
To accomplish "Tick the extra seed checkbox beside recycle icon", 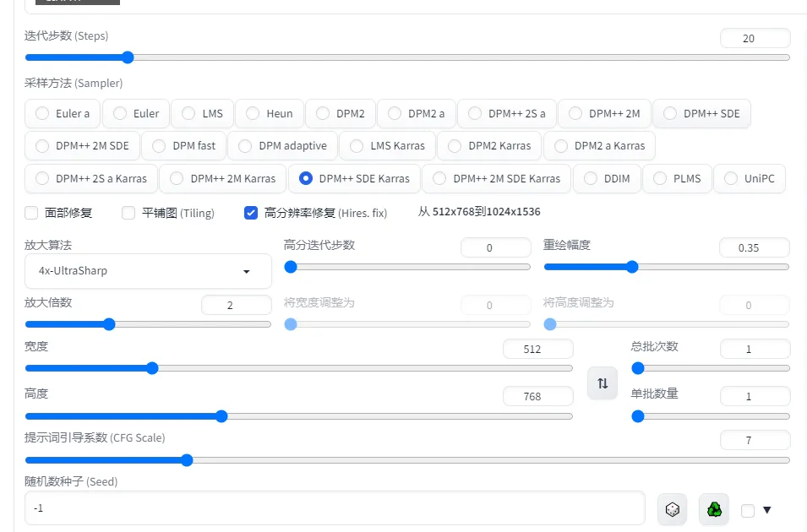I will pyautogui.click(x=748, y=510).
